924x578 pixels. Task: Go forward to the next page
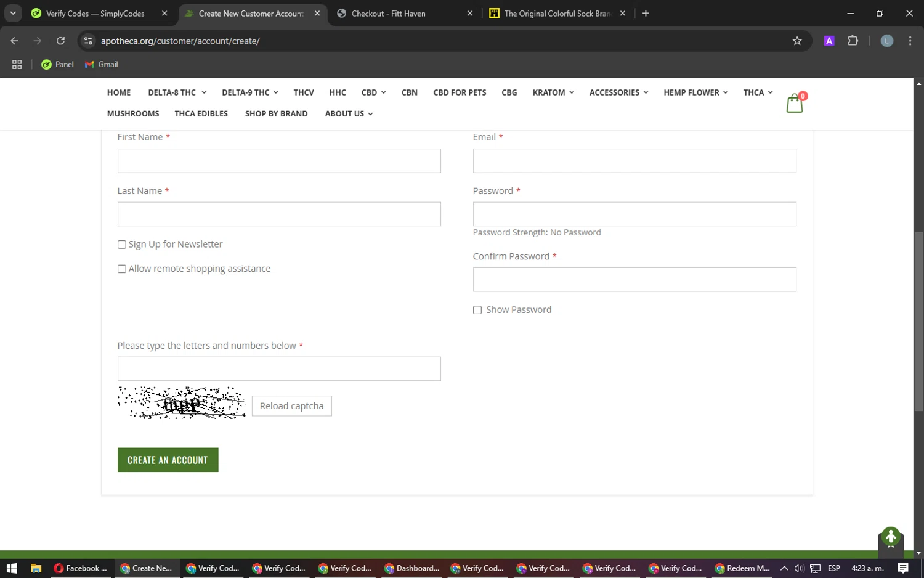point(38,41)
